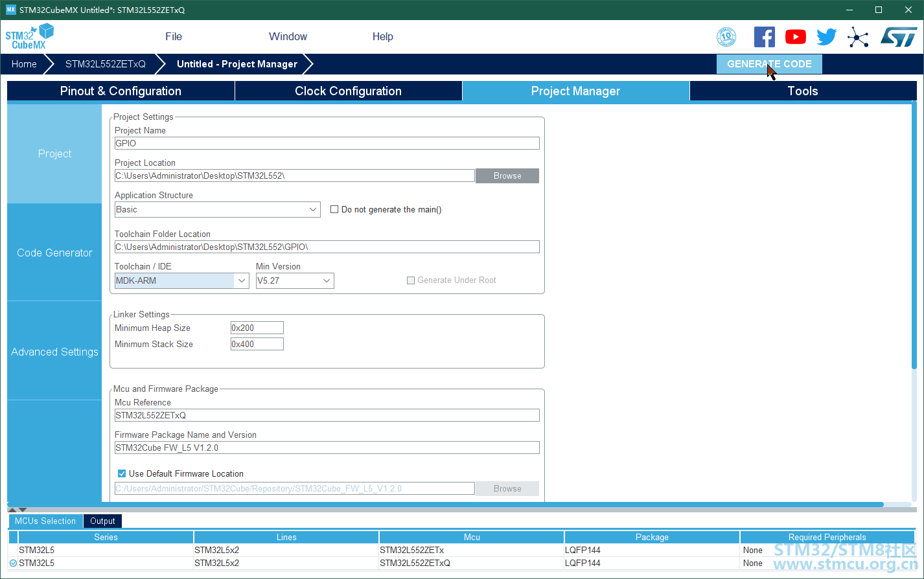The image size is (924, 579).
Task: Edit the Minimum Heap Size field
Action: [257, 328]
